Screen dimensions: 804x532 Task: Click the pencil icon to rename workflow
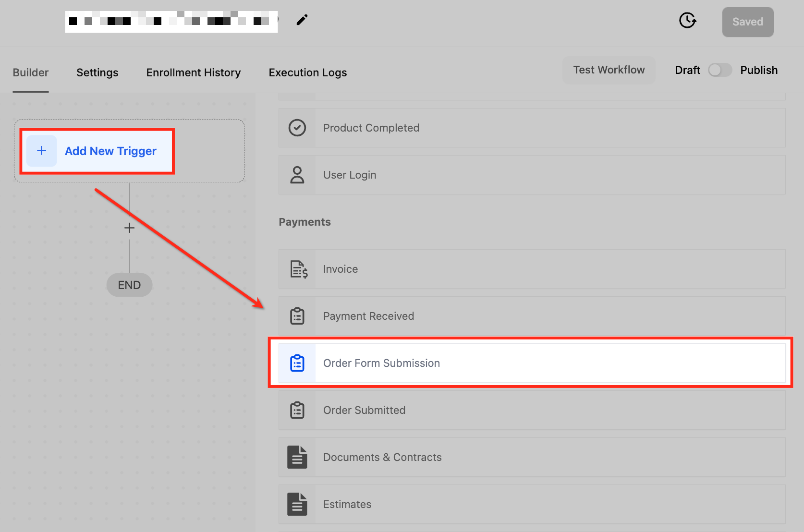click(x=302, y=20)
